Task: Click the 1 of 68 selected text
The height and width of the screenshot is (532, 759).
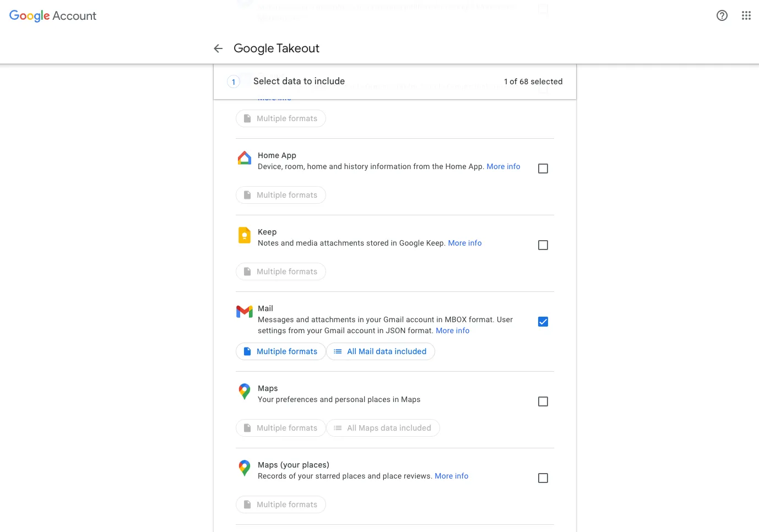Action: (x=533, y=82)
